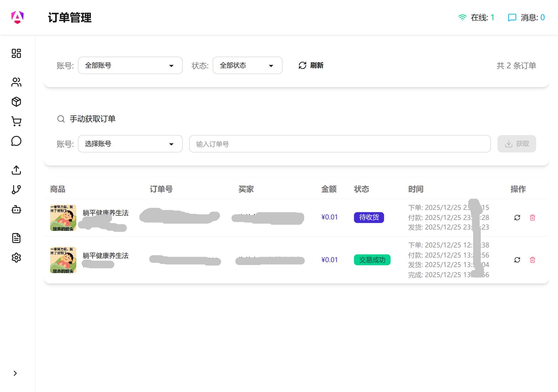Select the product package icon in sidebar

pyautogui.click(x=16, y=102)
